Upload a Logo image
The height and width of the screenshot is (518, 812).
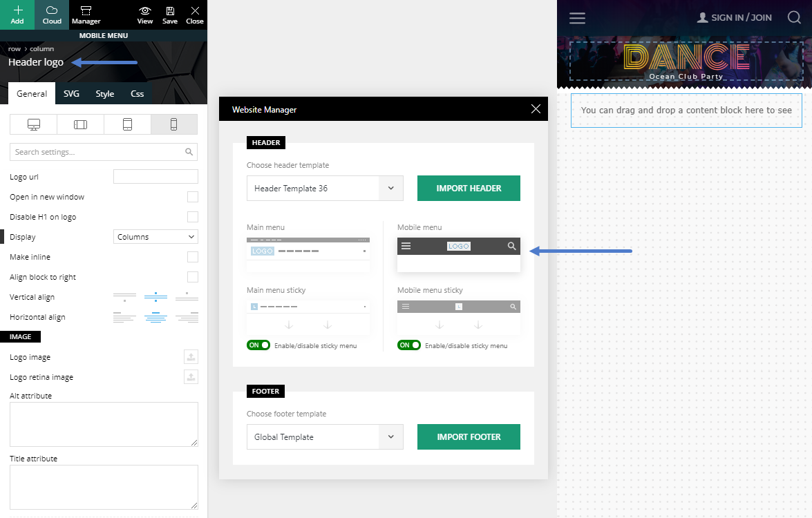[x=191, y=357]
